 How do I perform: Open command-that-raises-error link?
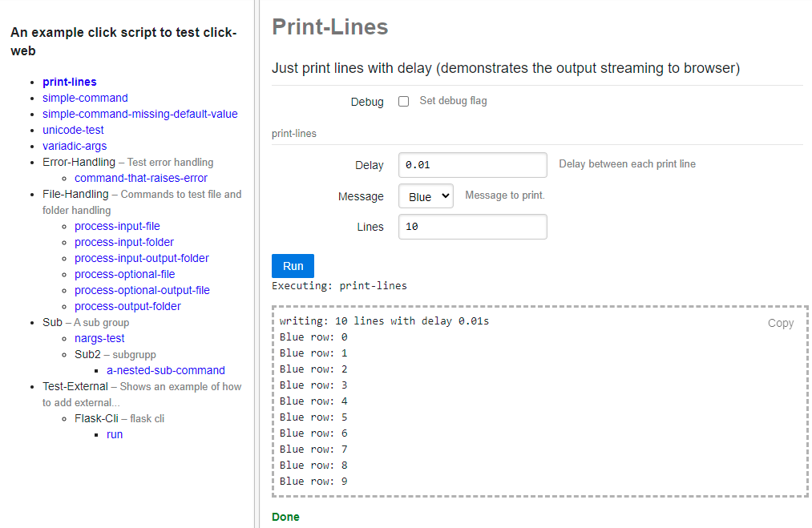pyautogui.click(x=141, y=178)
